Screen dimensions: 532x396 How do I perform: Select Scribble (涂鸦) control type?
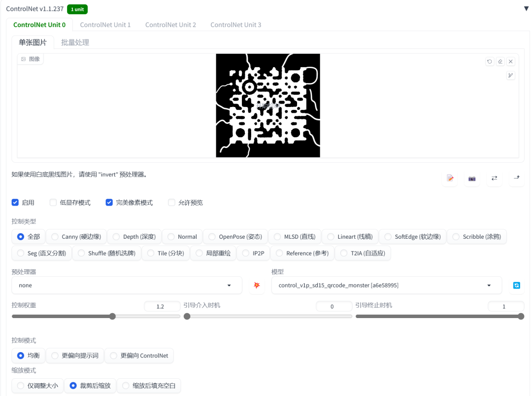(x=477, y=237)
